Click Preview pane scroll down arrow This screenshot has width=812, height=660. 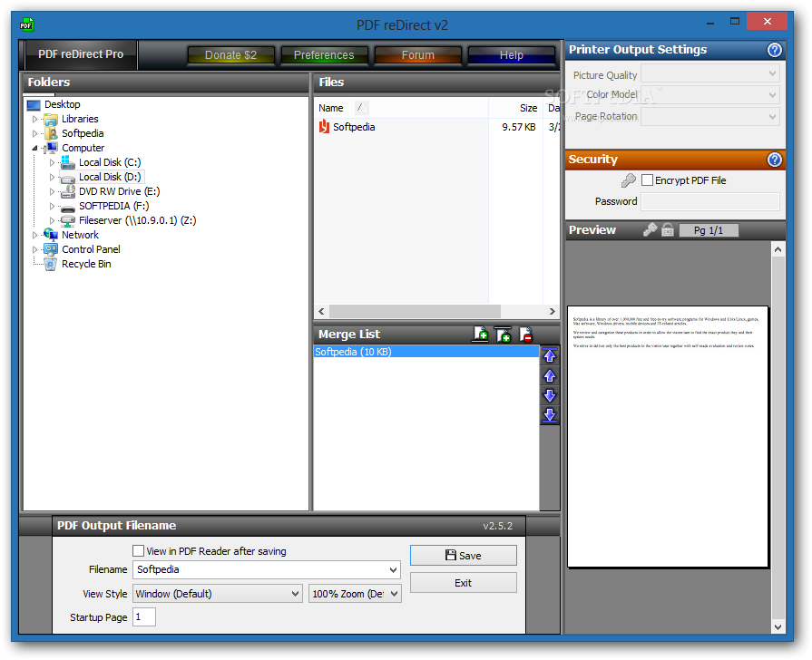778,626
